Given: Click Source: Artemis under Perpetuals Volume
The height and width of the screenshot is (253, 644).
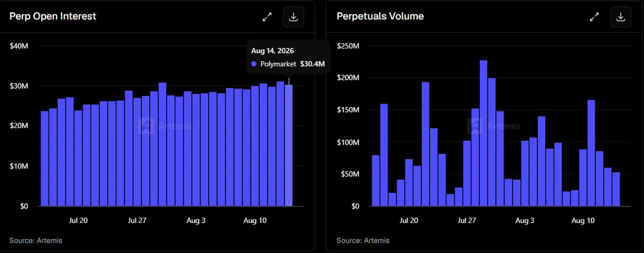Looking at the screenshot, I should click(363, 241).
